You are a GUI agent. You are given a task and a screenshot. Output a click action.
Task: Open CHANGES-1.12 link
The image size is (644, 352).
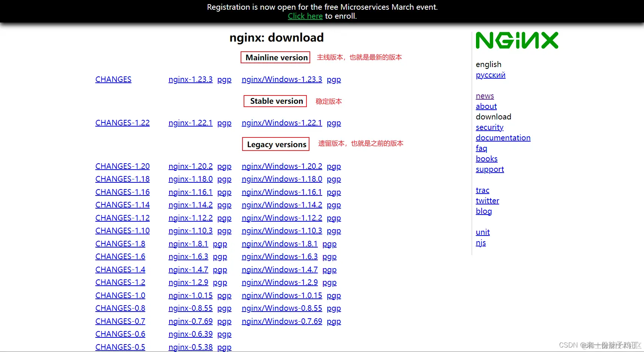[x=122, y=218]
